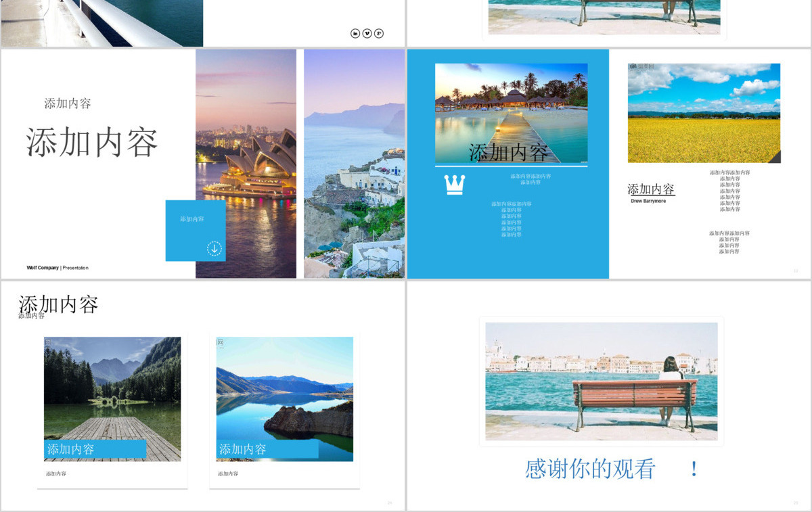Click the "感谢你的观看" closing title
Viewport: 812px width, 512px height.
590,469
